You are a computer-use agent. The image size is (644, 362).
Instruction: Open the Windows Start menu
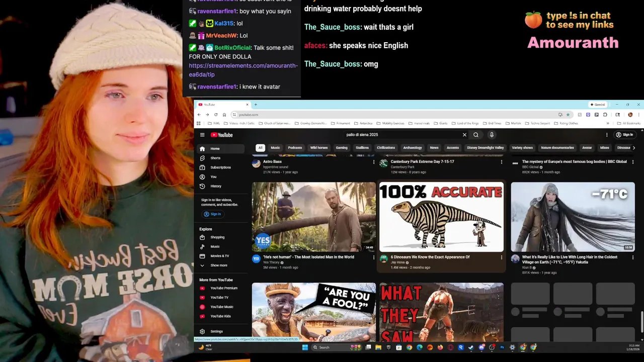pyautogui.click(x=305, y=347)
